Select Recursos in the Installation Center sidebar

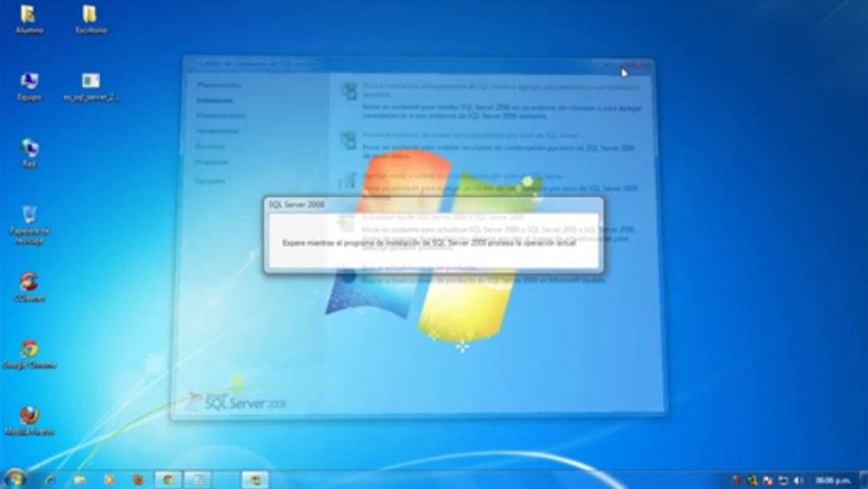pos(210,147)
